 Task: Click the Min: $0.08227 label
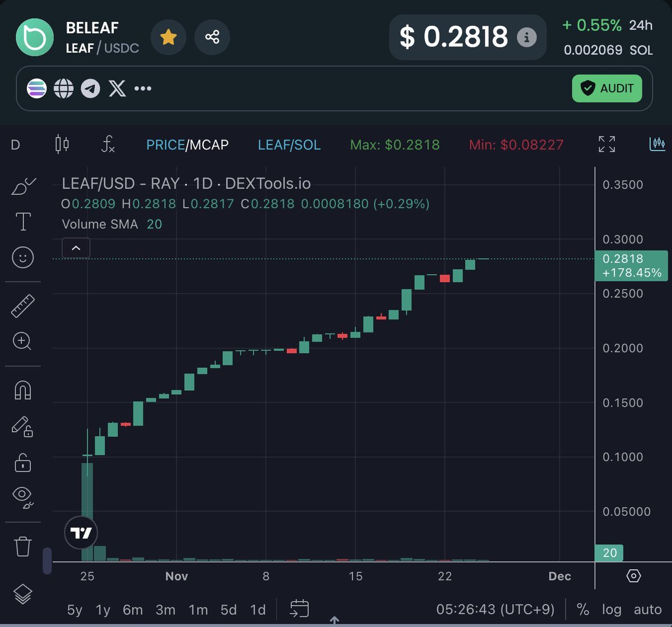(516, 145)
